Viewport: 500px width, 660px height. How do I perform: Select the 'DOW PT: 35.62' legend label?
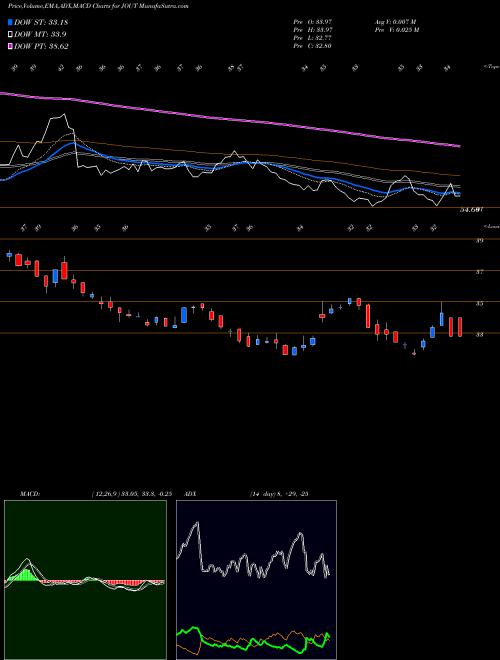point(41,46)
